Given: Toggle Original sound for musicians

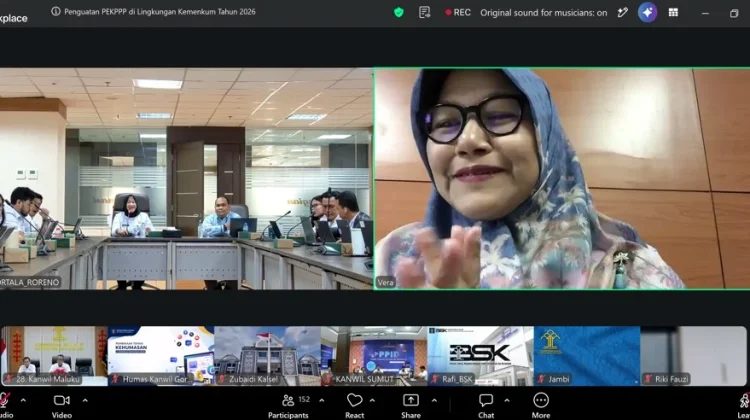Looking at the screenshot, I should (x=543, y=13).
